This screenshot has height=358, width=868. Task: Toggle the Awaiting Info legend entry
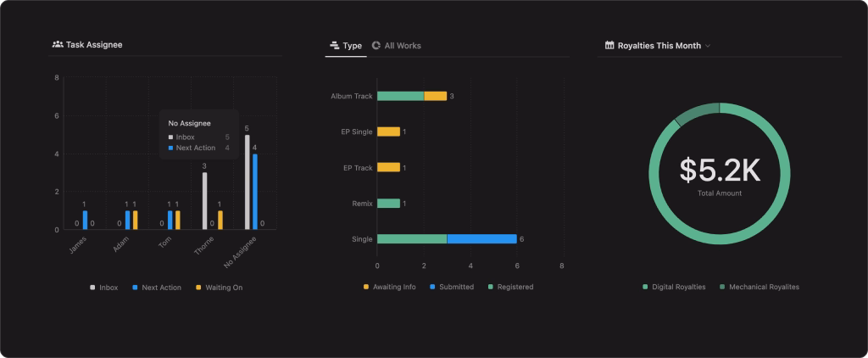point(389,287)
